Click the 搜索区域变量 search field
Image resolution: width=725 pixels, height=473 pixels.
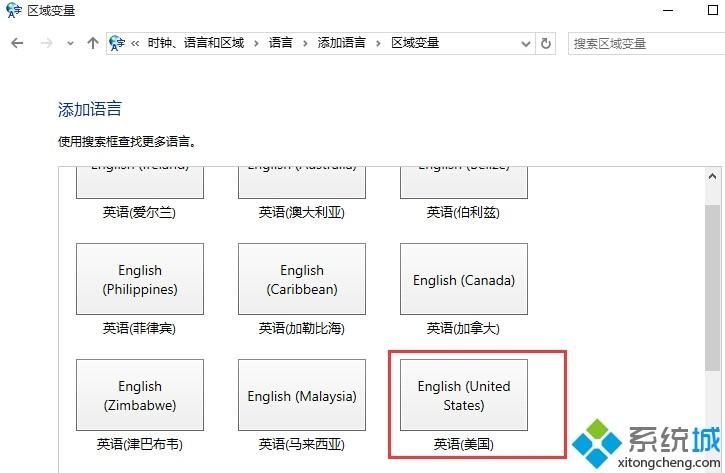pos(646,43)
